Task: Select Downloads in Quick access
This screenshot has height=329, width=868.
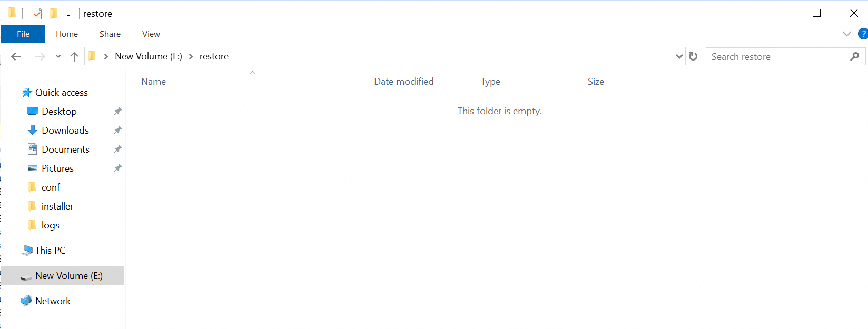Action: 65,131
